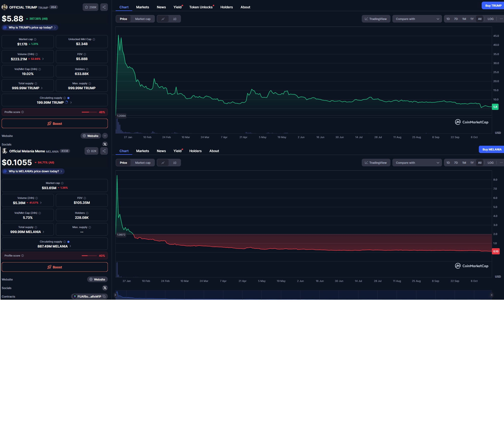
Task: Click TRUMP share icon
Action: coord(104,7)
